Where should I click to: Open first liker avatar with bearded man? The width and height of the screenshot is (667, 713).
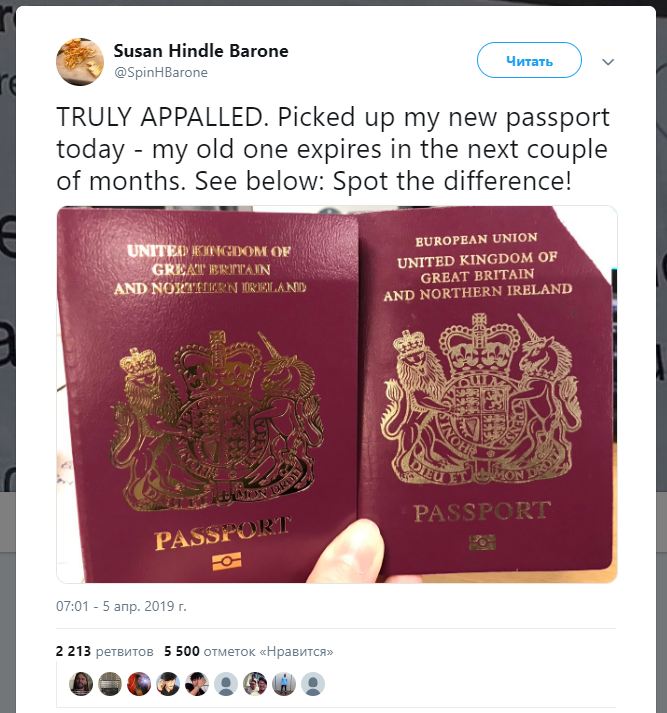[x=81, y=684]
